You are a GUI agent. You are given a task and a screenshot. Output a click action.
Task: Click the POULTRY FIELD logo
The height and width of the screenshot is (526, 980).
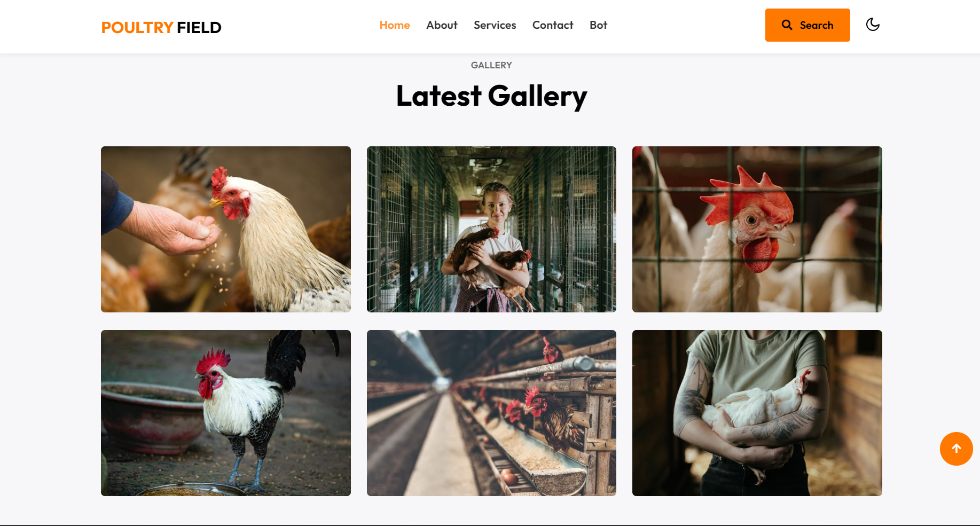point(161,27)
